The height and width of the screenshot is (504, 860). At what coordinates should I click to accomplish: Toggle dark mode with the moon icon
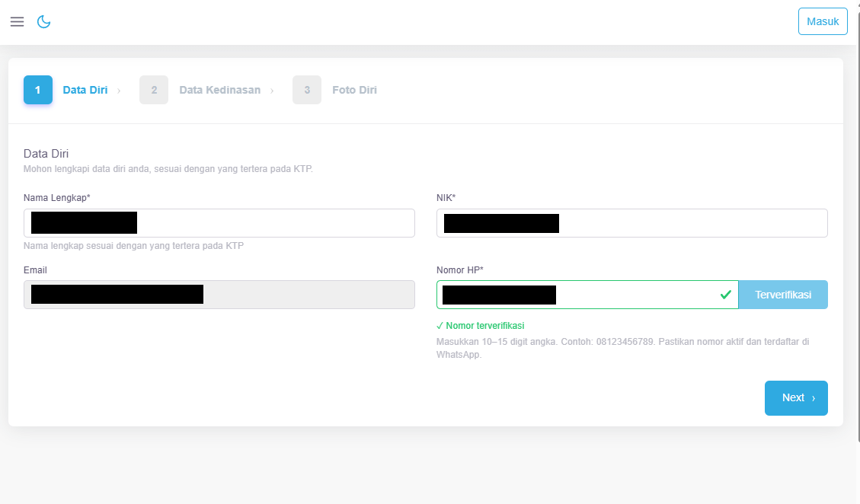44,21
